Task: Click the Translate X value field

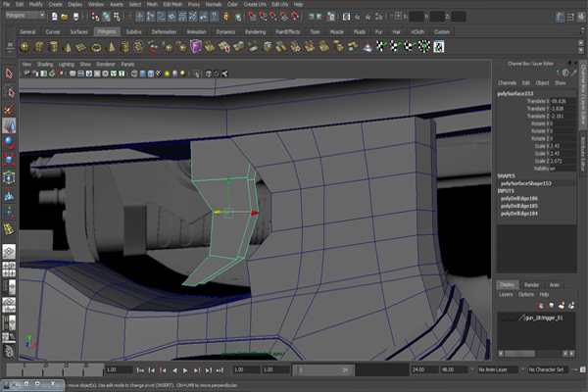Action: coord(563,101)
